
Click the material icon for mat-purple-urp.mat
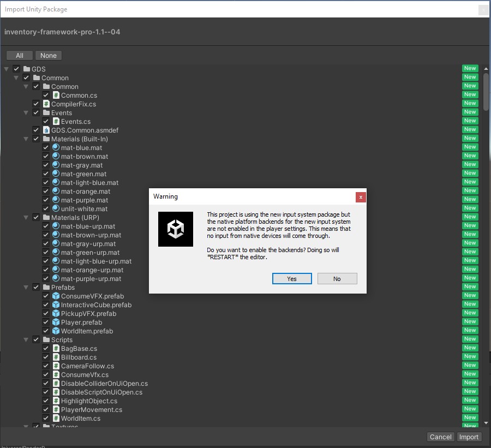coord(56,279)
